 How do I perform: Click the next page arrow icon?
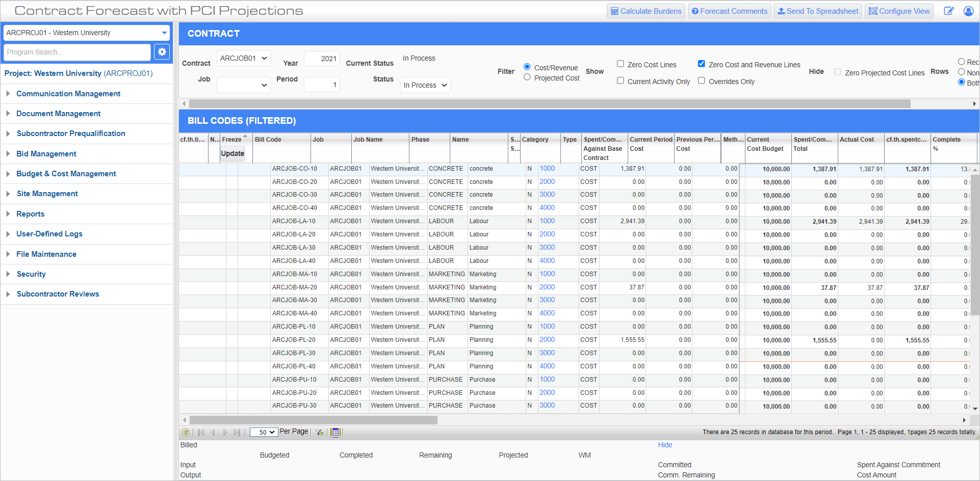(225, 432)
